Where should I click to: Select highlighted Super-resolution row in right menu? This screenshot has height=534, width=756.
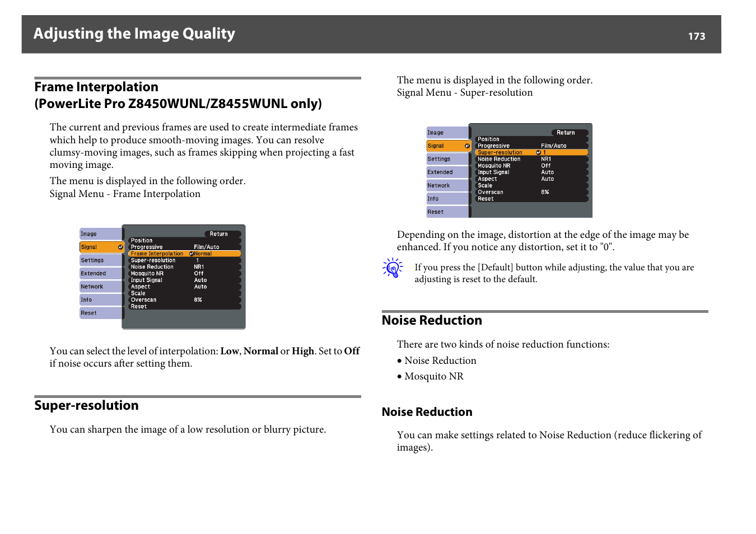coord(531,152)
